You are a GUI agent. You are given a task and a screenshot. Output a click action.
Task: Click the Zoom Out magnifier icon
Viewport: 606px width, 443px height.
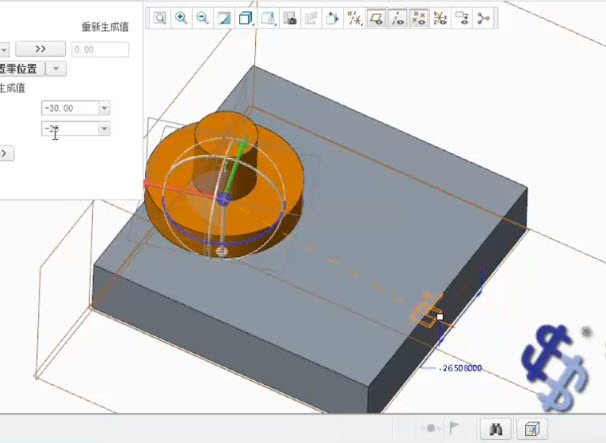(x=203, y=18)
